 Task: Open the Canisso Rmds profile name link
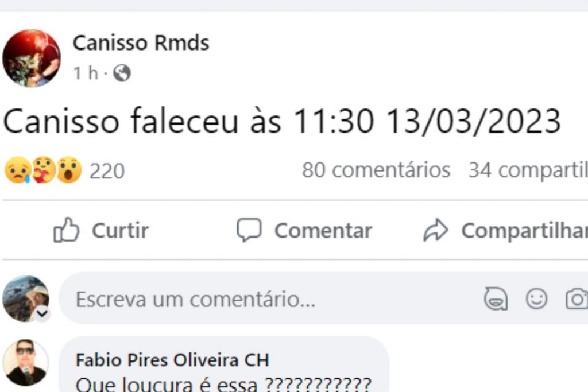[x=141, y=43]
